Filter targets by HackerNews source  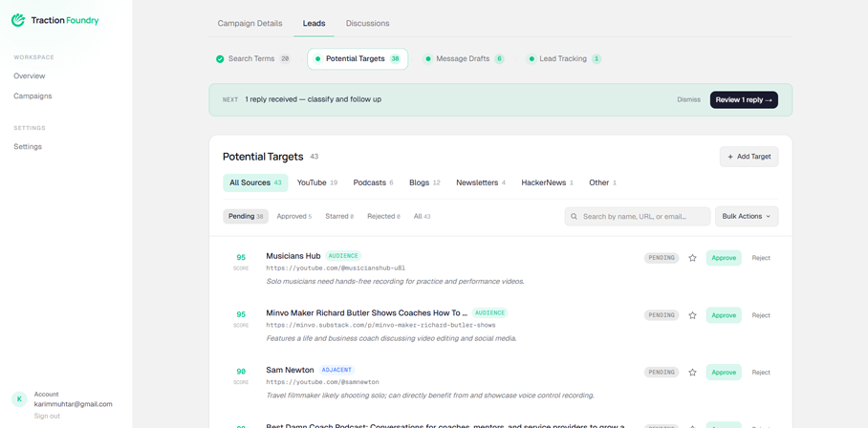(547, 182)
